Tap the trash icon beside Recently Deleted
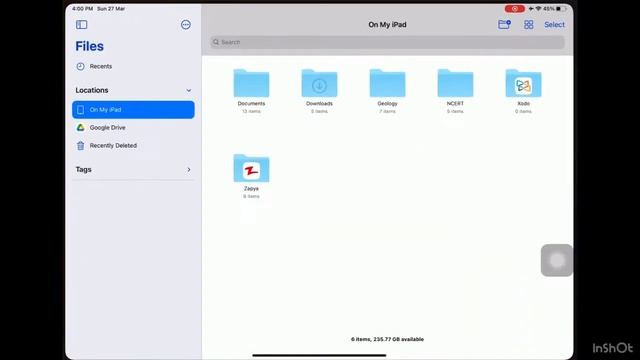Image resolution: width=640 pixels, height=360 pixels. (x=80, y=145)
